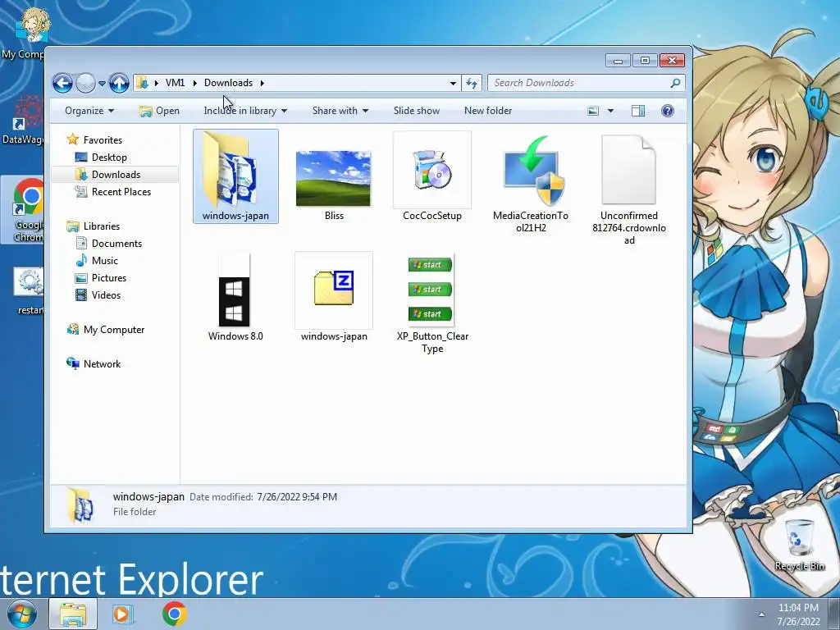Click Windows Explorer taskbar button
The image size is (840, 630).
coord(73,614)
